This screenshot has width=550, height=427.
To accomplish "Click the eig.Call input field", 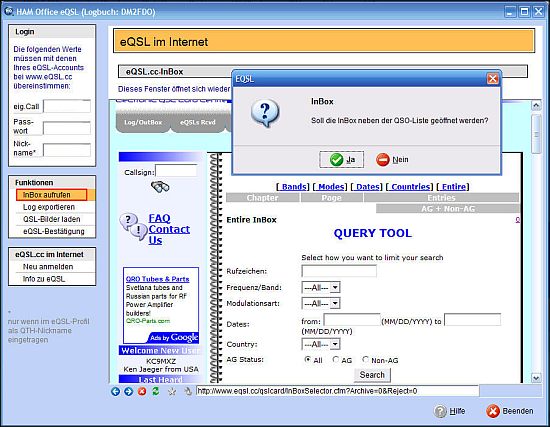I will (67, 106).
